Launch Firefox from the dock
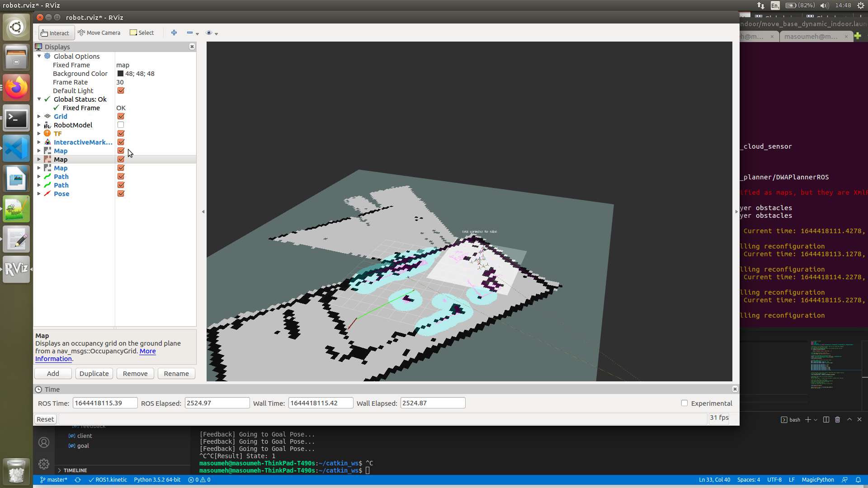 (16, 88)
